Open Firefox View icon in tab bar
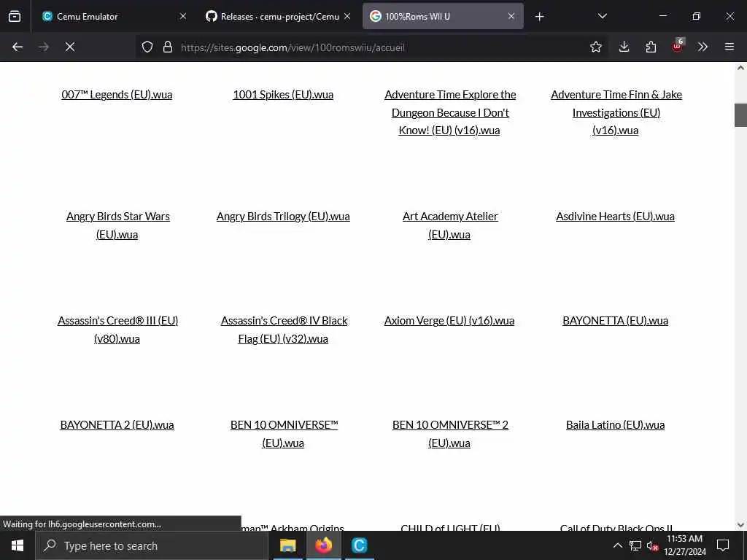Screen dimensions: 747x560 tap(15, 16)
